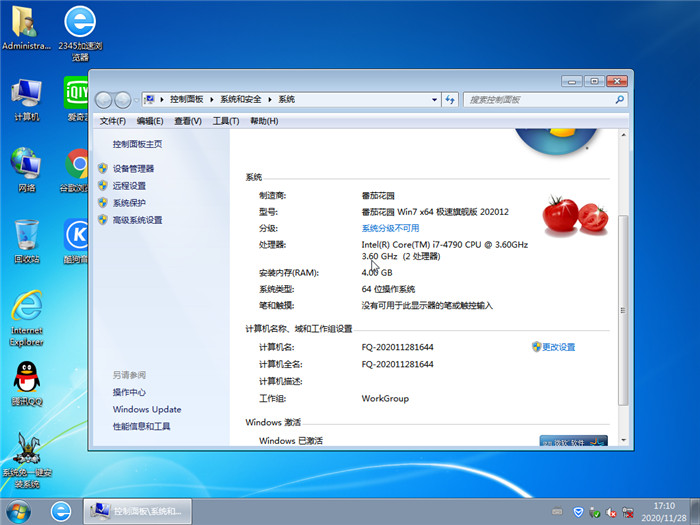Open the 工具(T) menu
This screenshot has height=525, width=700.
coord(226,121)
